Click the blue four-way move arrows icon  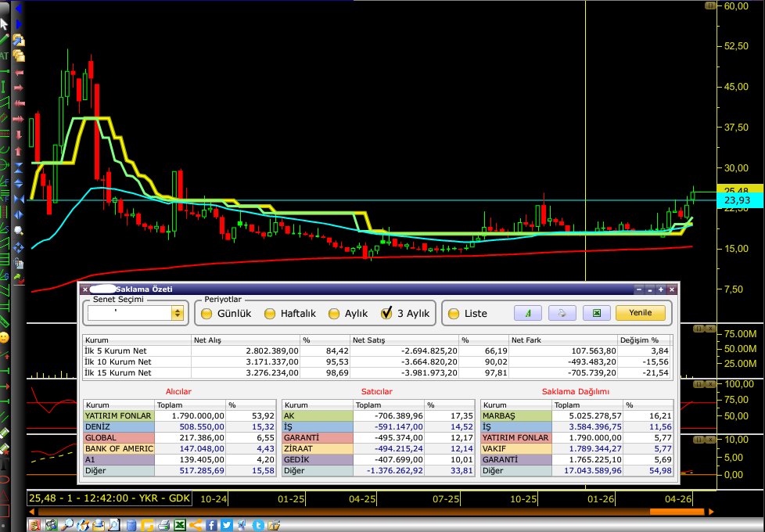[x=19, y=247]
